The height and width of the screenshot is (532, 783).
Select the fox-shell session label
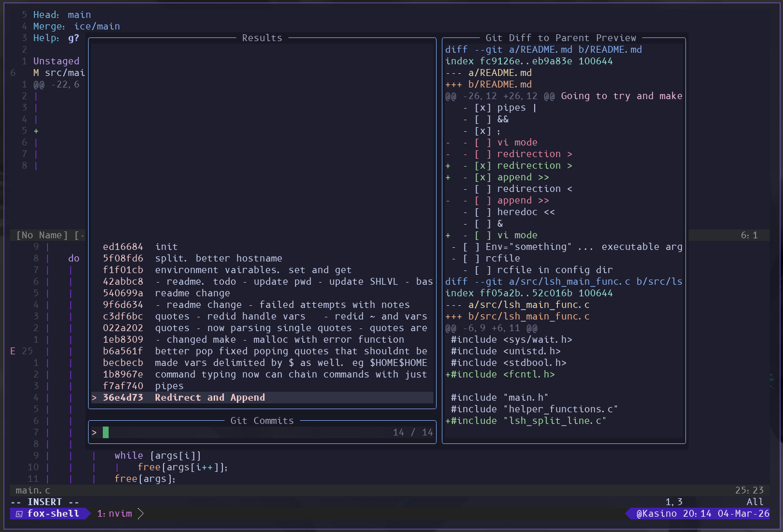click(x=53, y=514)
